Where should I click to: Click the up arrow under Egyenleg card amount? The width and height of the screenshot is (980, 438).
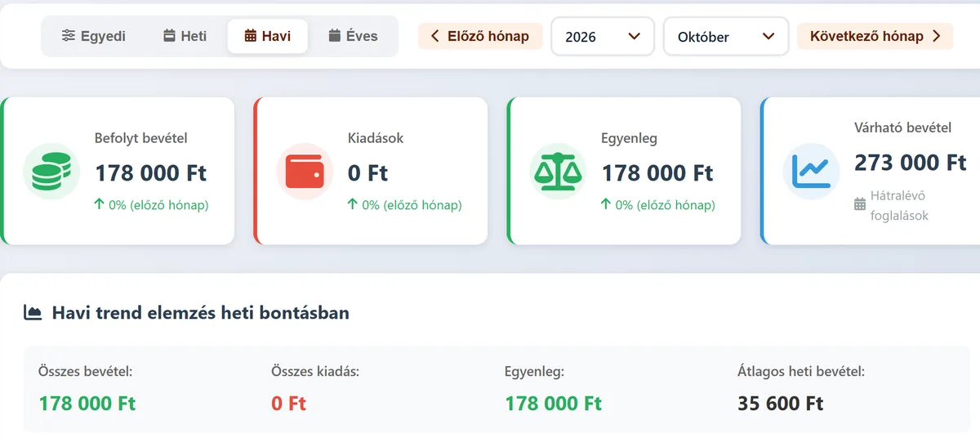(x=606, y=204)
